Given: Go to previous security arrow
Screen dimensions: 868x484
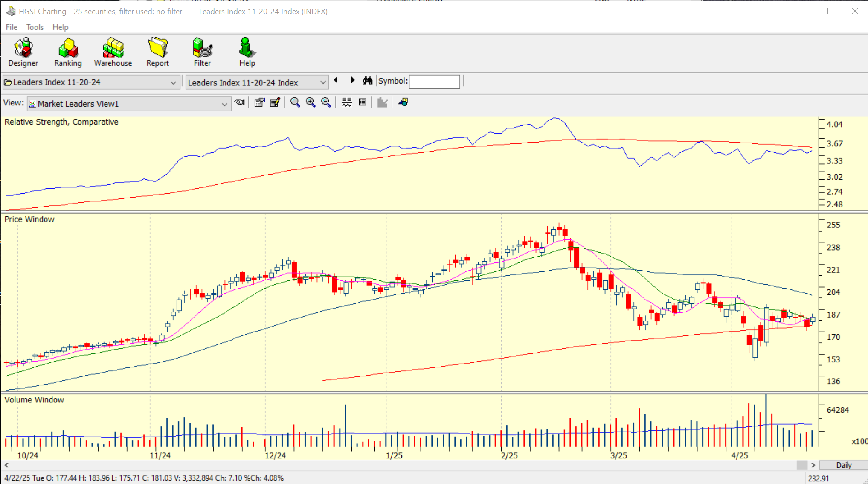Looking at the screenshot, I should click(336, 80).
